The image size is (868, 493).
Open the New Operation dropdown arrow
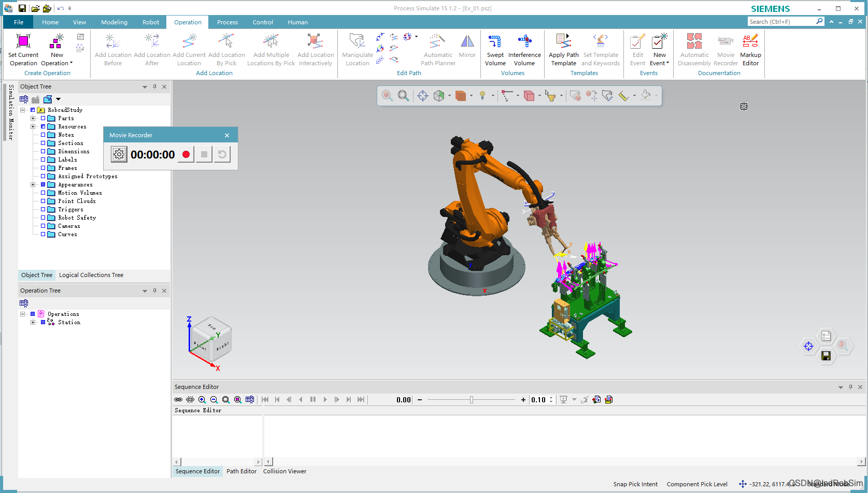pos(71,63)
